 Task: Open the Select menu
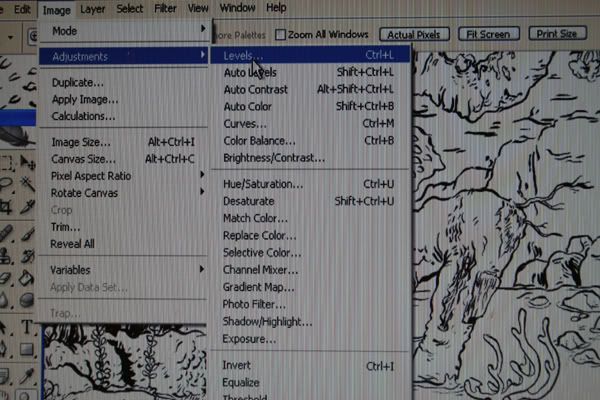(129, 8)
